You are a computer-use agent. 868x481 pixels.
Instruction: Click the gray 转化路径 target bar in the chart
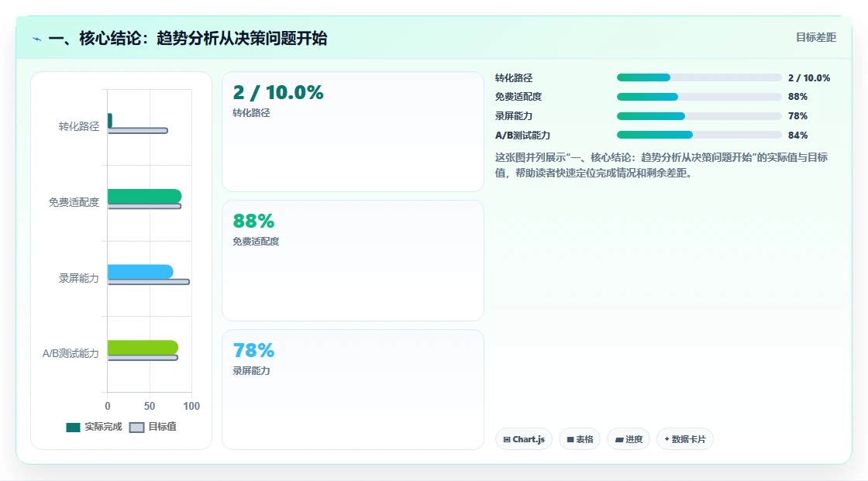point(138,131)
